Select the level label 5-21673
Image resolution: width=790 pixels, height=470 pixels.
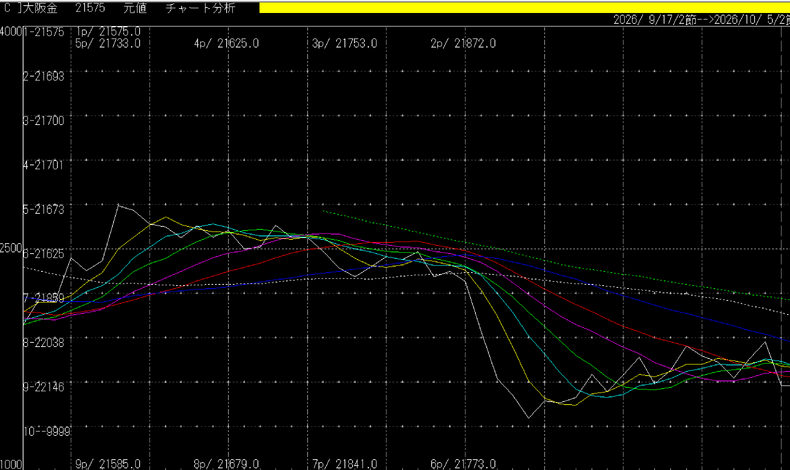coord(44,209)
